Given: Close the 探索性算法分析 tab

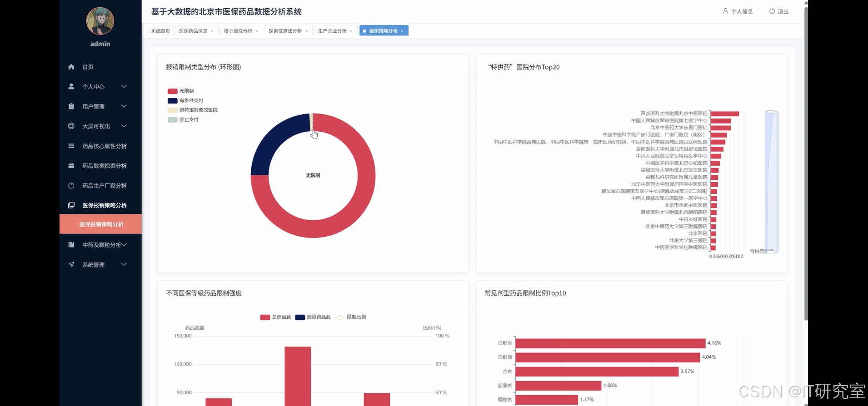Looking at the screenshot, I should pyautogui.click(x=306, y=31).
